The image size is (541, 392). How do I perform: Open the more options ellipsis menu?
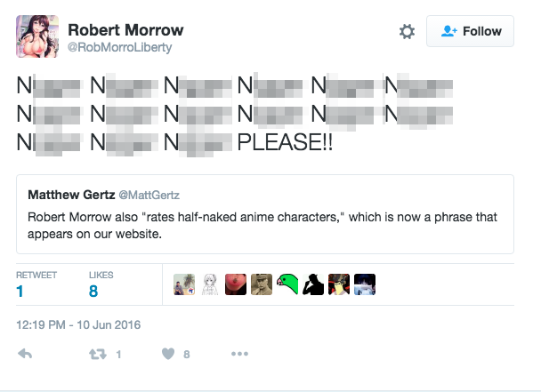click(239, 354)
